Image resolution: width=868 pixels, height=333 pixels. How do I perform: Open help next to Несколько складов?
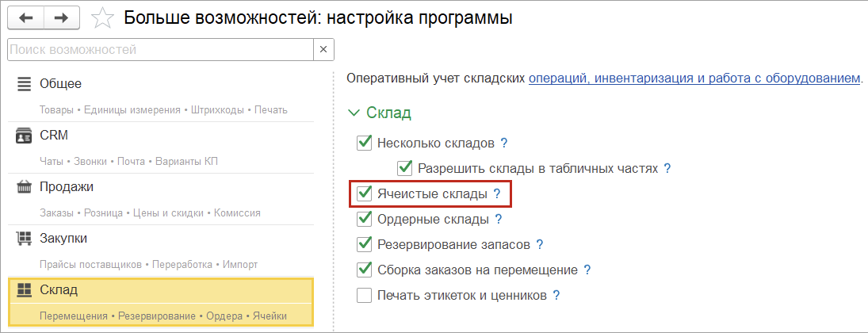point(503,143)
